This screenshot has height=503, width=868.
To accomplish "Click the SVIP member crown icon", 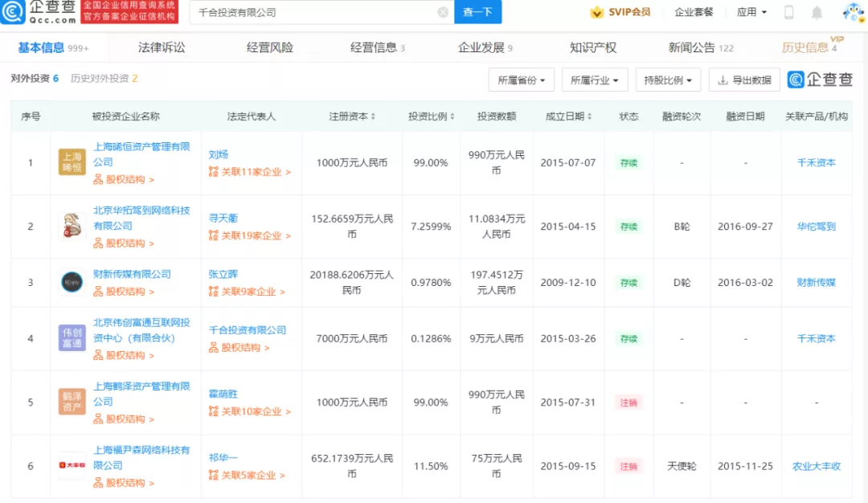I will pyautogui.click(x=596, y=12).
